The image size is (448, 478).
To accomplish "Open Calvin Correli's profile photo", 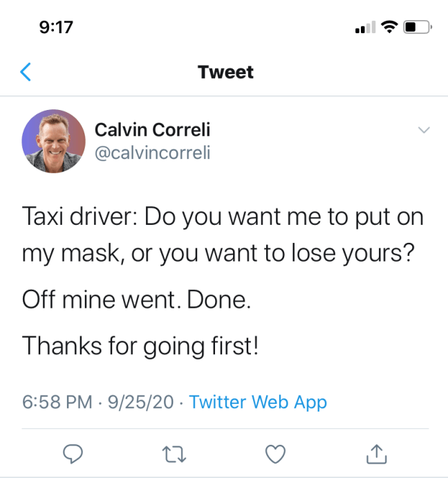I will pyautogui.click(x=54, y=140).
